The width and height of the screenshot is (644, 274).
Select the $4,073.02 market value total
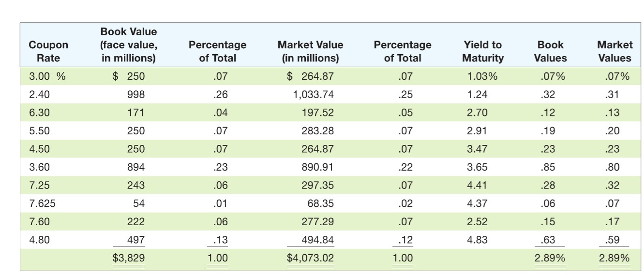(310, 258)
